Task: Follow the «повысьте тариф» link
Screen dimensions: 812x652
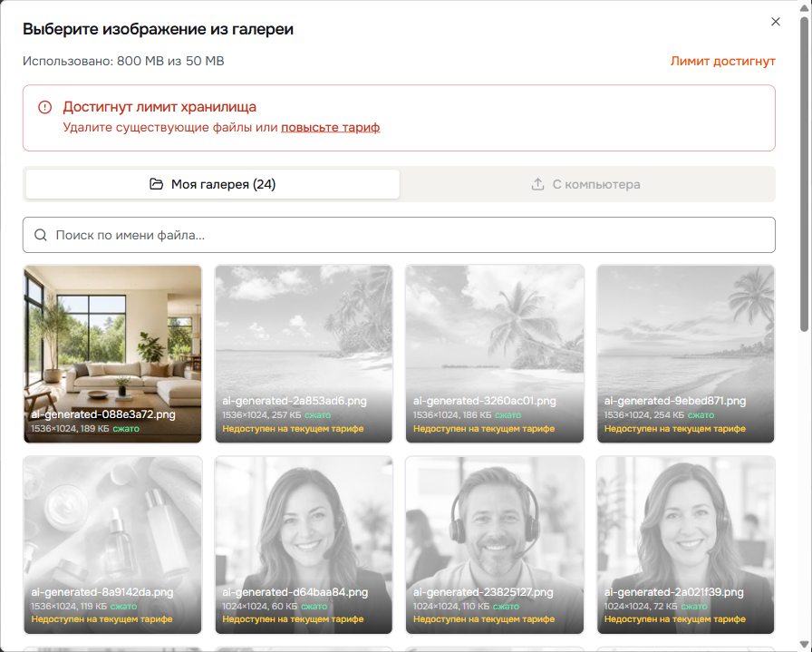Action: (331, 128)
